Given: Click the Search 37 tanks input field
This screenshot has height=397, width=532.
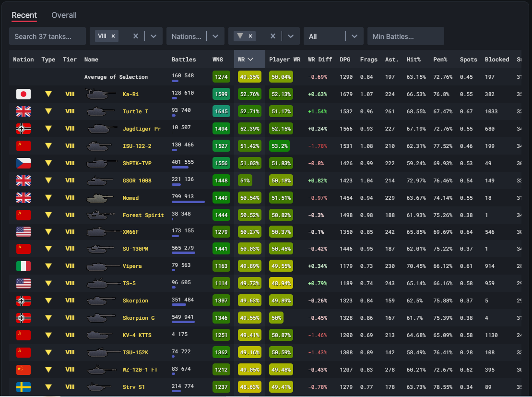Looking at the screenshot, I should [47, 36].
